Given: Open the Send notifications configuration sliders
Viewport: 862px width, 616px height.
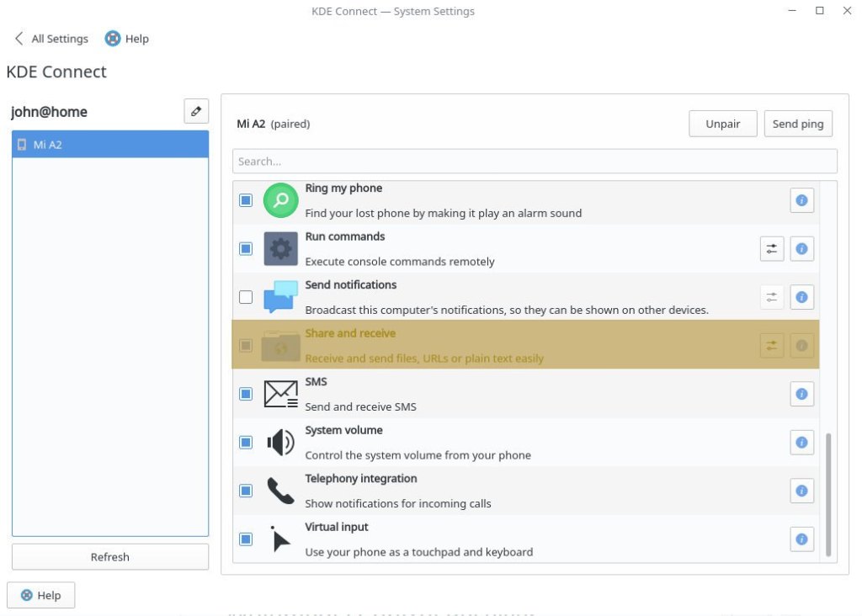Looking at the screenshot, I should pyautogui.click(x=772, y=296).
